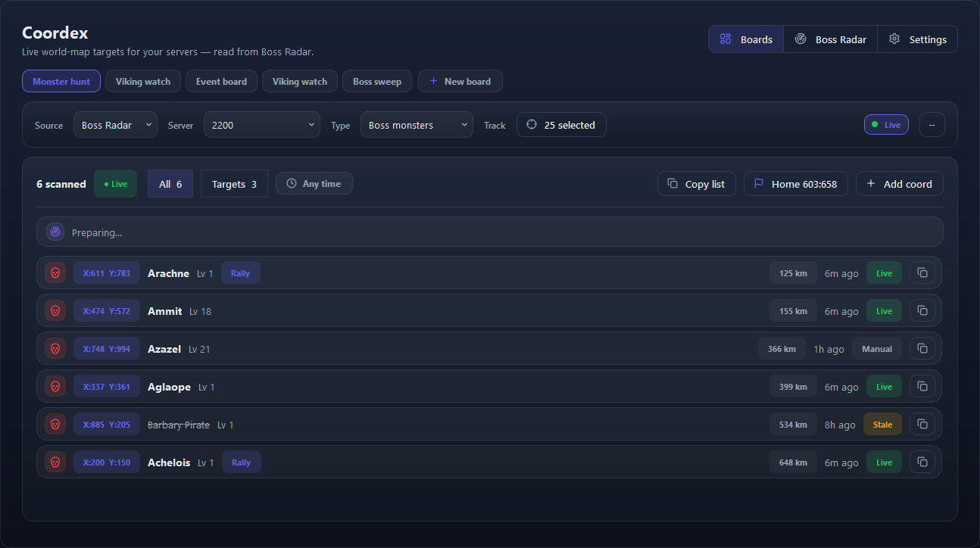Screen dimensions: 980x548
Task: Click the skull icon beside Achelois
Action: [55, 462]
